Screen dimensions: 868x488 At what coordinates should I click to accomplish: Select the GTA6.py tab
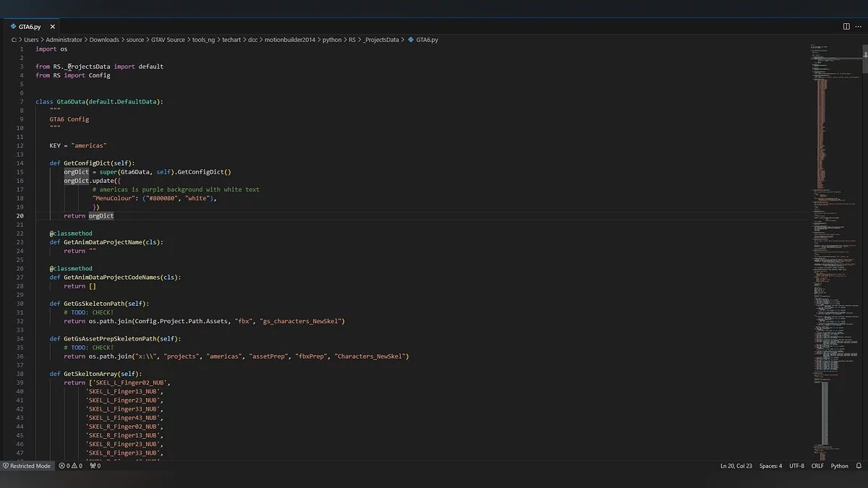pos(30,27)
